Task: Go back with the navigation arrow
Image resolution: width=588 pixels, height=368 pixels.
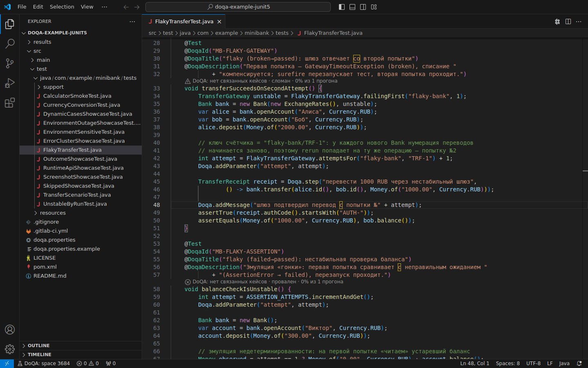Action: tap(126, 7)
